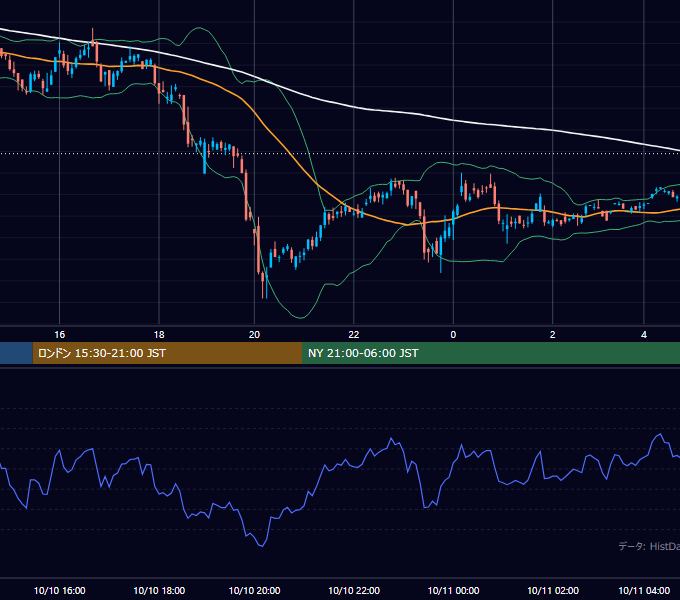Click the blue session bar segment before ロンドン

[16, 353]
